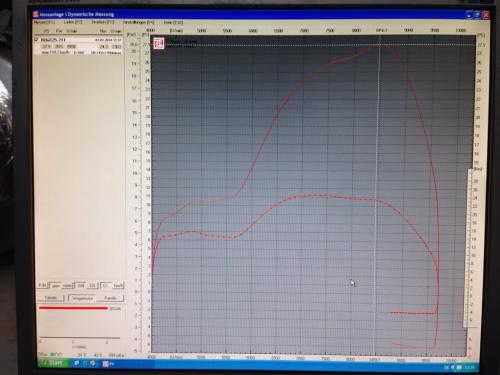The width and height of the screenshot is (500, 375).
Task: Toggle the km/h axis button
Action: point(118,286)
